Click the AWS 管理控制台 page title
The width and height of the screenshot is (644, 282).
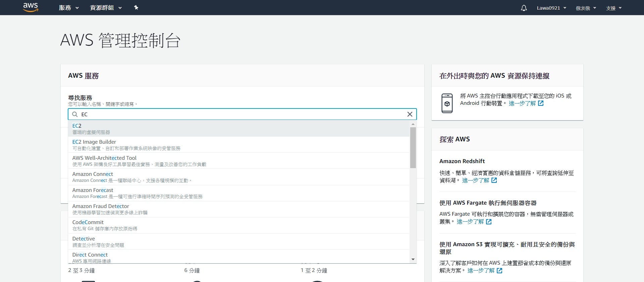(x=120, y=40)
